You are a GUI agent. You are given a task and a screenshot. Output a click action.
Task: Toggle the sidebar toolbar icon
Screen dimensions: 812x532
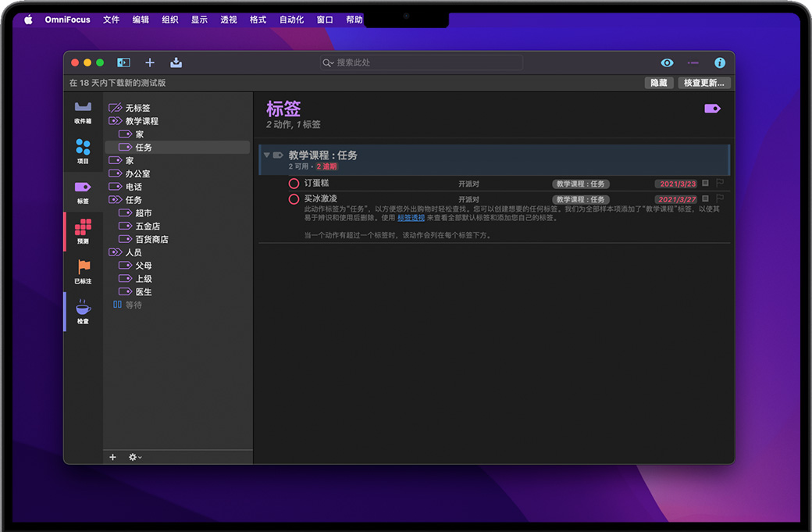(123, 62)
